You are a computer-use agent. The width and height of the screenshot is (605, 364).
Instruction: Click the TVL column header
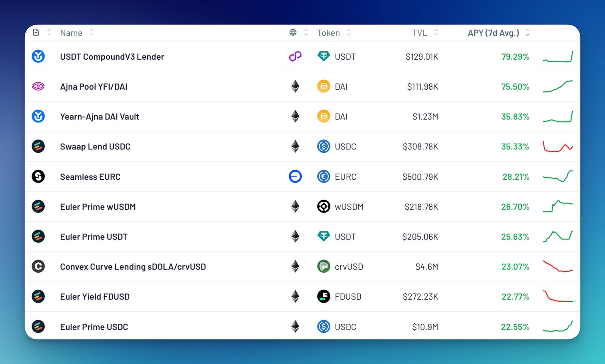tap(420, 33)
